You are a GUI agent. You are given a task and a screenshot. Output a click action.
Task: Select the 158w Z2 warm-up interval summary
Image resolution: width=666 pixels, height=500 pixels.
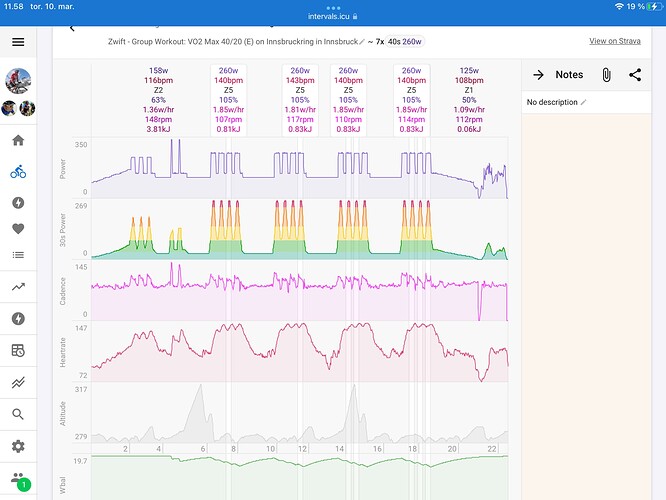click(x=157, y=99)
